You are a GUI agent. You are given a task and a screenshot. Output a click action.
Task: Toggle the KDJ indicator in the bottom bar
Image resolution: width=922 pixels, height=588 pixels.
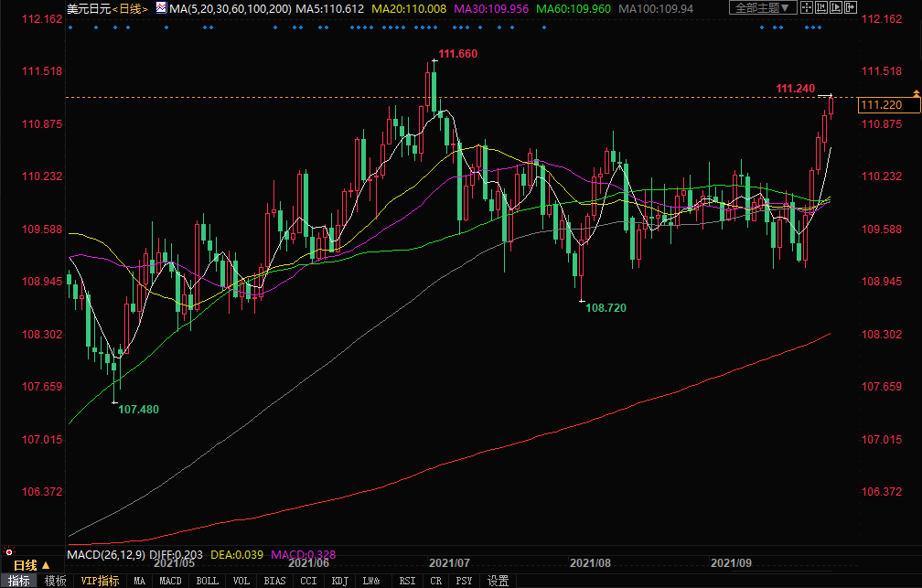[339, 581]
